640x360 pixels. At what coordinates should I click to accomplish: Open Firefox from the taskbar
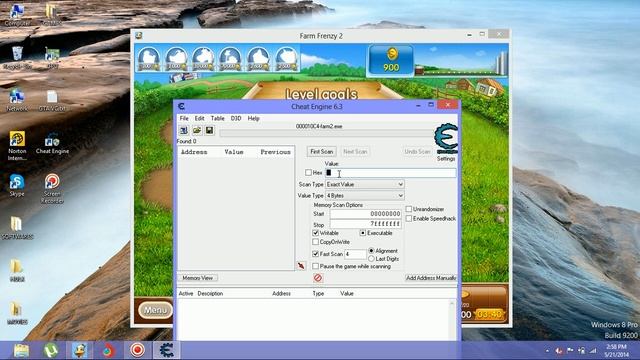click(x=108, y=351)
